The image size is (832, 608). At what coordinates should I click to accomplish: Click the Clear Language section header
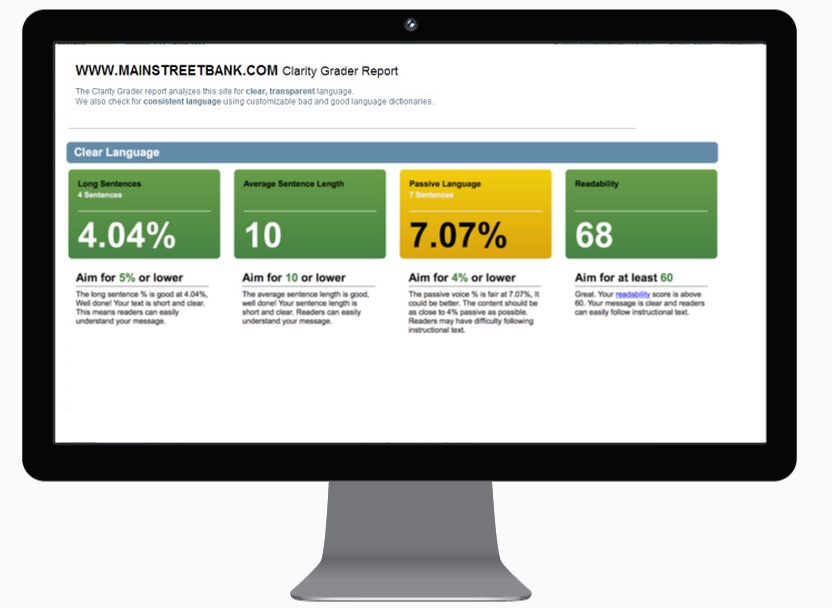coord(392,153)
